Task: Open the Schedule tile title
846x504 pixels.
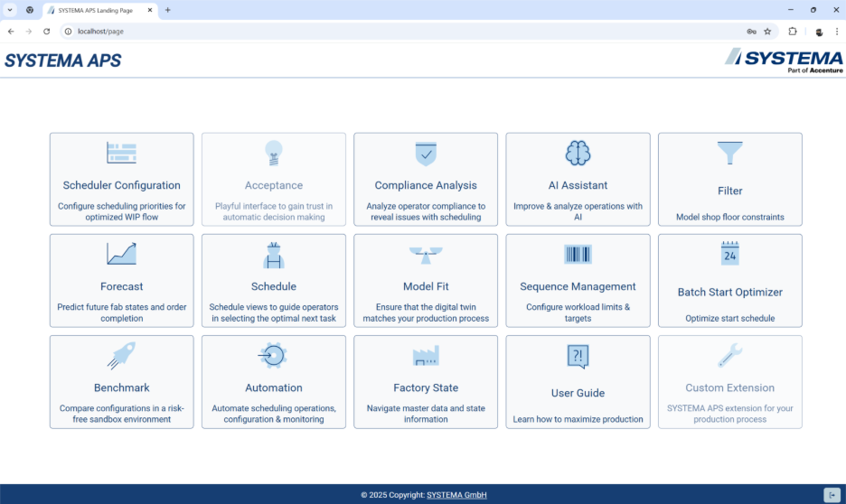Action: click(274, 286)
